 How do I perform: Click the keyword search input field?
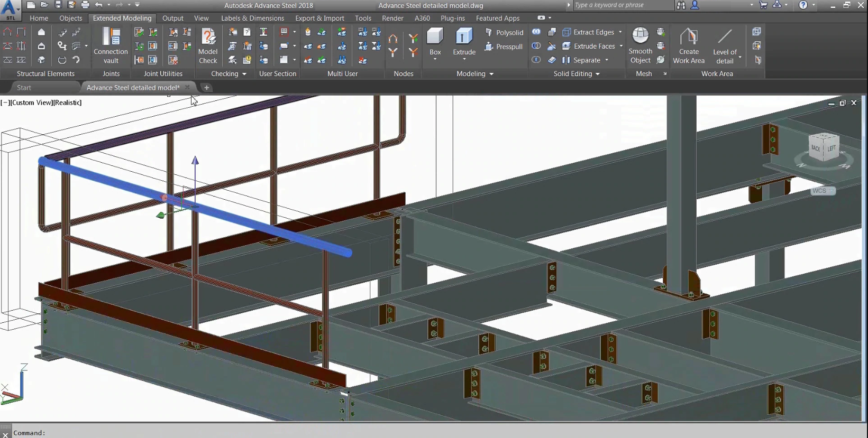624,5
